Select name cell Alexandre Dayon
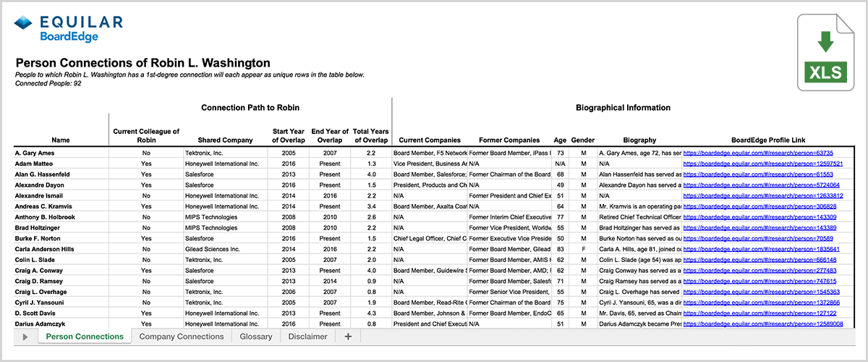Image resolution: width=868 pixels, height=362 pixels. [61, 185]
